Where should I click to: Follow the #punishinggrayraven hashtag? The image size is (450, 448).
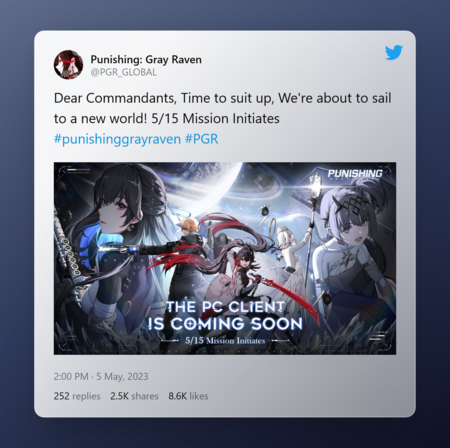click(117, 139)
